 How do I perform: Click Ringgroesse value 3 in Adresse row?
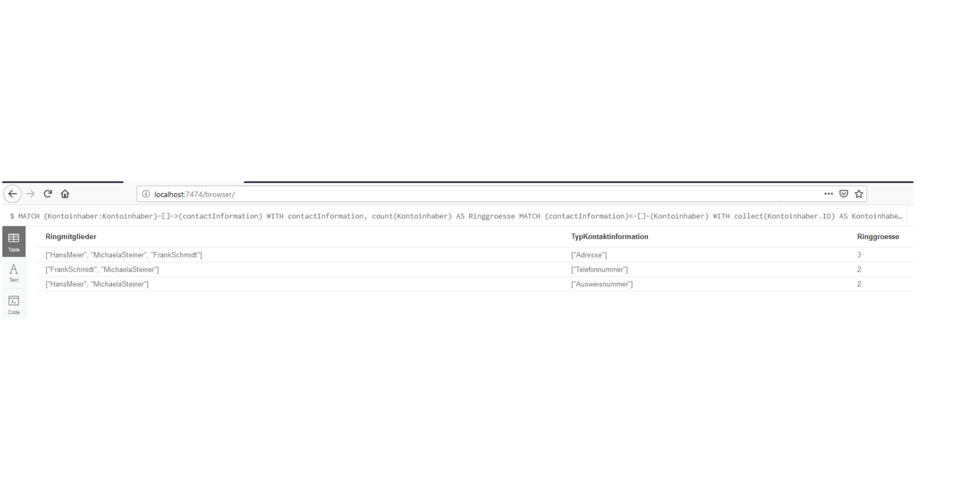859,255
